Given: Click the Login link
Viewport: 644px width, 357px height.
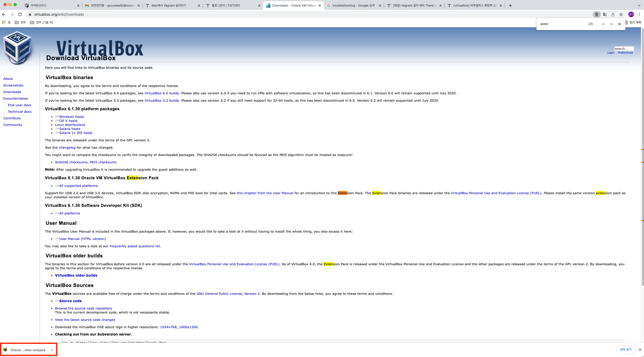Looking at the screenshot, I should click(x=610, y=53).
